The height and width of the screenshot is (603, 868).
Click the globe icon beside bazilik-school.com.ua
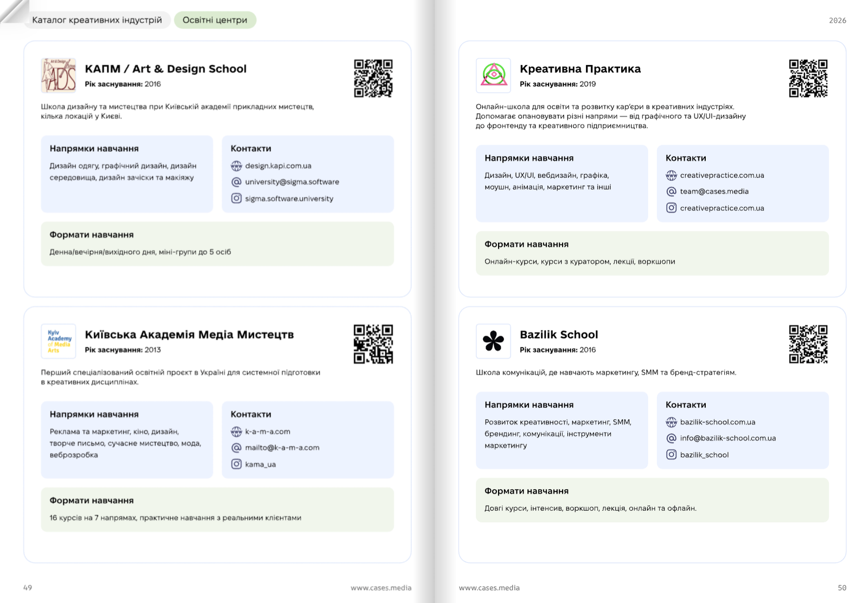672,422
